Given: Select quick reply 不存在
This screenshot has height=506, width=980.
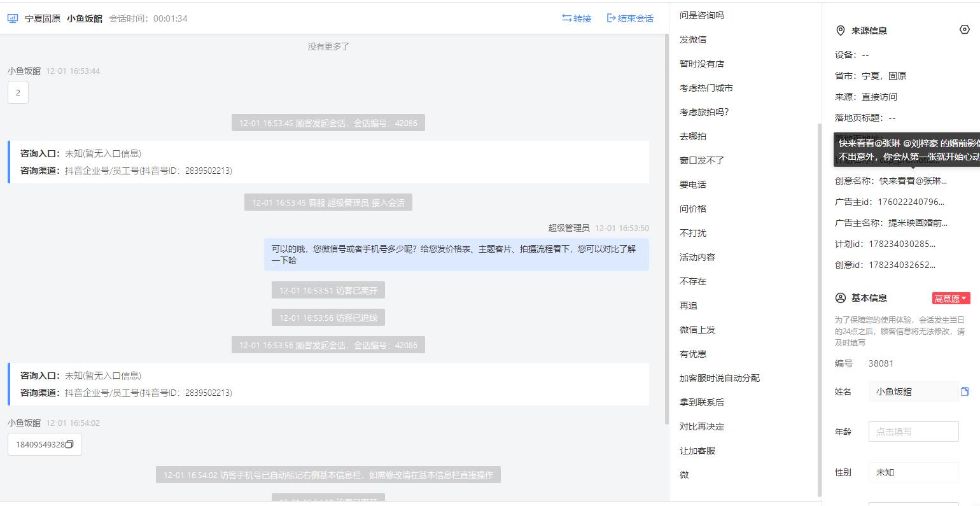Looking at the screenshot, I should 692,281.
